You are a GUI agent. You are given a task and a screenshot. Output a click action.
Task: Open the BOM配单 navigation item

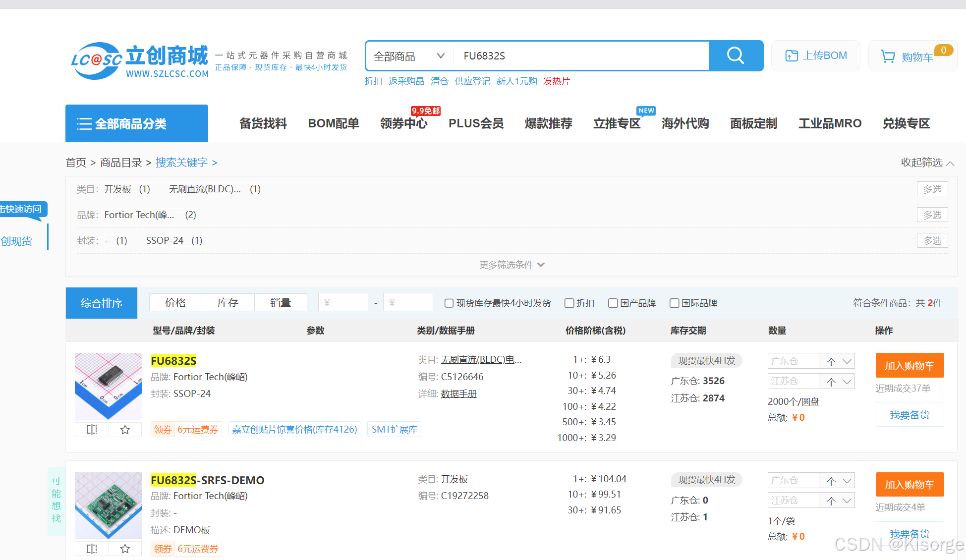tap(334, 123)
